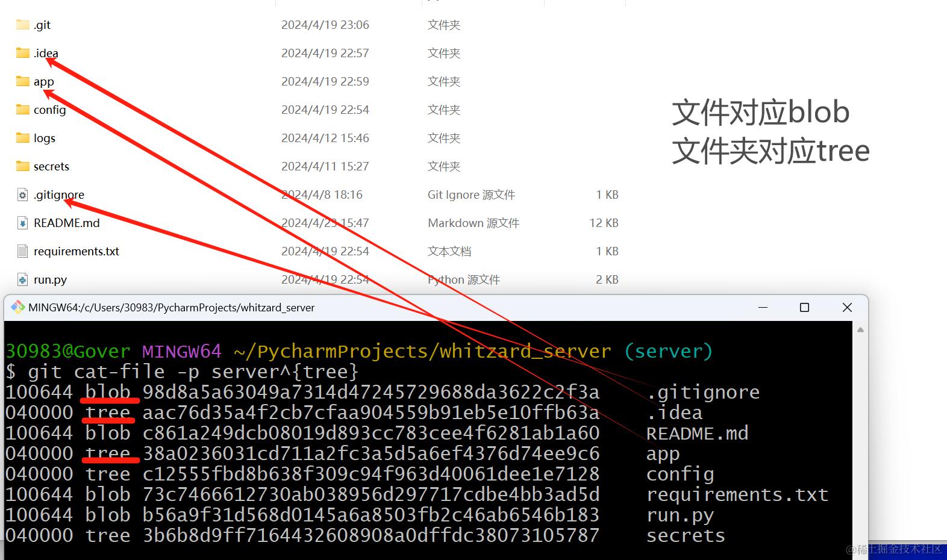Close the MINGW64 terminal window

[847, 307]
